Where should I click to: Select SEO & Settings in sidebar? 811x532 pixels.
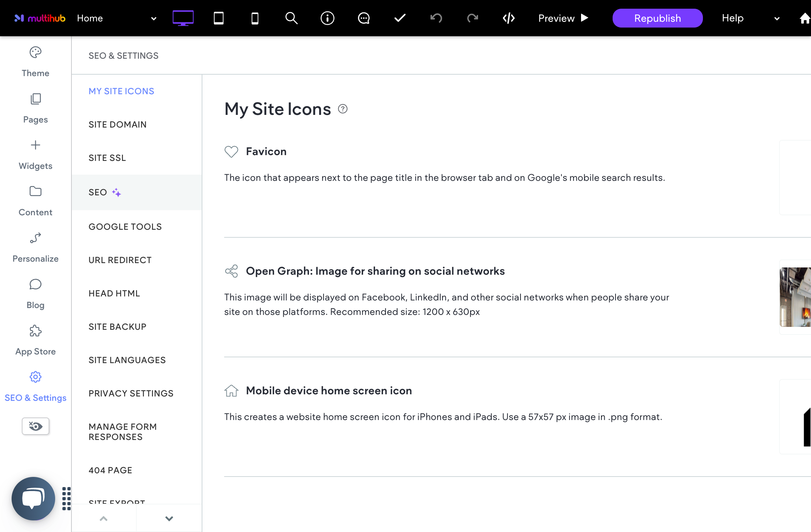point(36,386)
